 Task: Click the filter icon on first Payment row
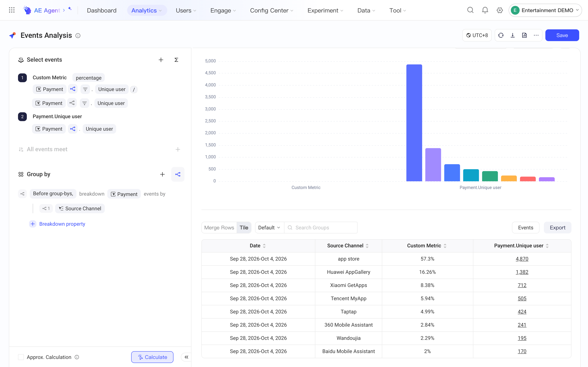[x=85, y=89]
